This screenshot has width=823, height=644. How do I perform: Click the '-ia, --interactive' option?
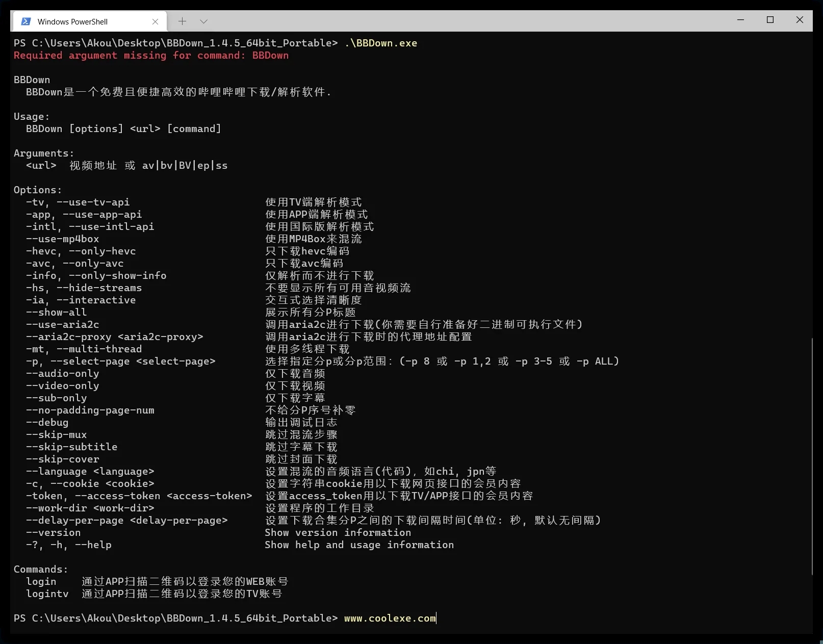pos(81,300)
